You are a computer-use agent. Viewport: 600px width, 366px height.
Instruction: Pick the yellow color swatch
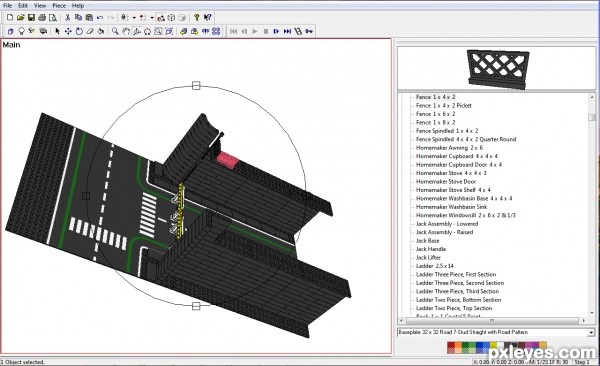point(493,345)
